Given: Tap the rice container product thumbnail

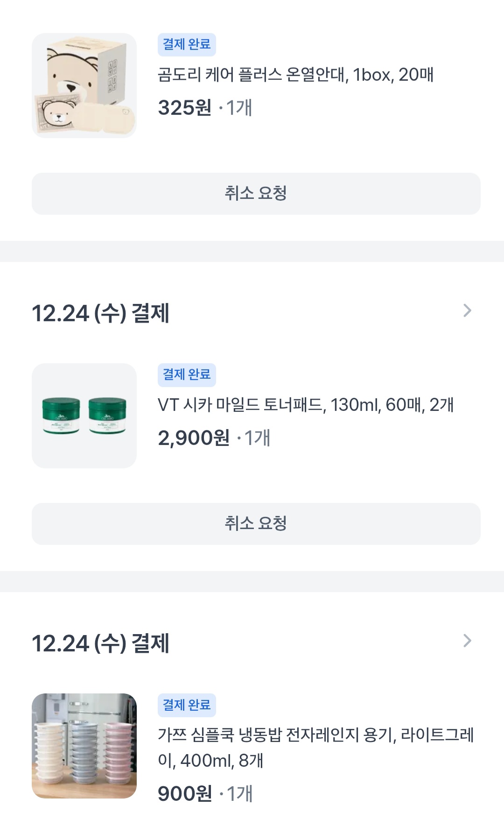Looking at the screenshot, I should tap(84, 746).
